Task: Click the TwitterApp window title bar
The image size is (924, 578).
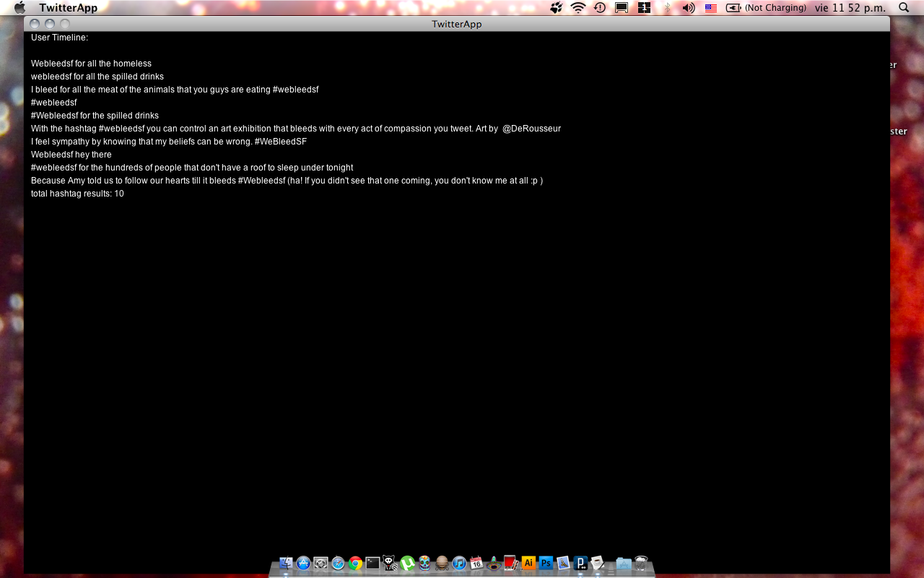Action: click(x=457, y=24)
